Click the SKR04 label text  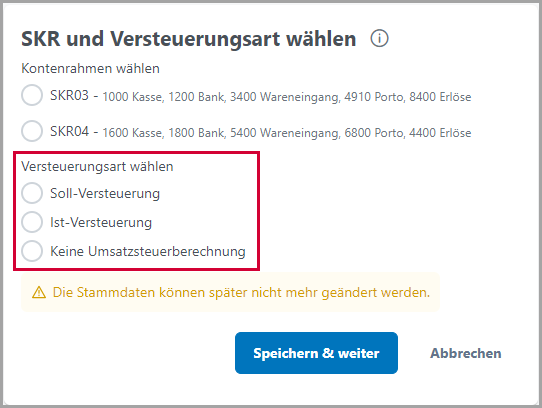(x=69, y=131)
